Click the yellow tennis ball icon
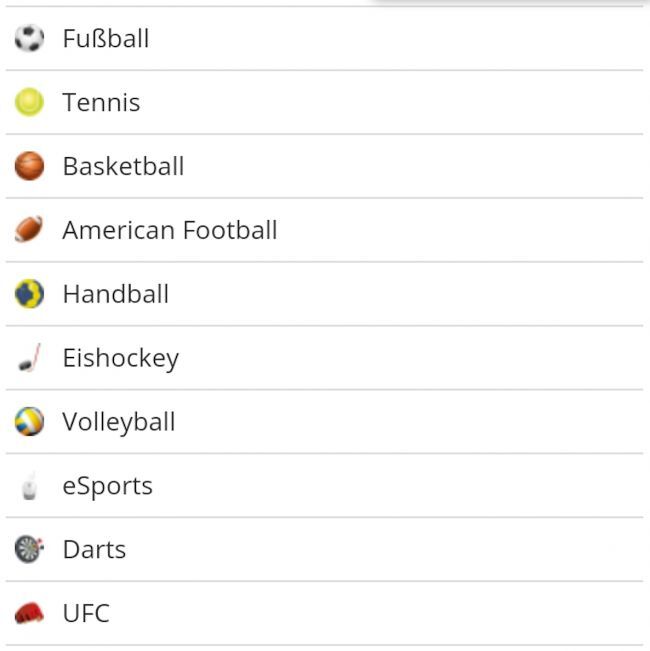Screen dimensions: 650x651 pos(29,102)
